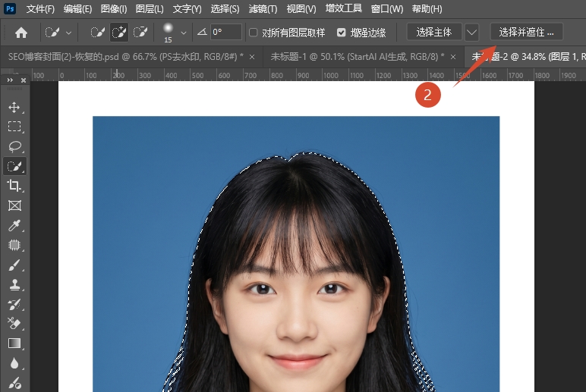
Task: Expand the toolbar using the double-arrow toggle
Action: click(11, 80)
